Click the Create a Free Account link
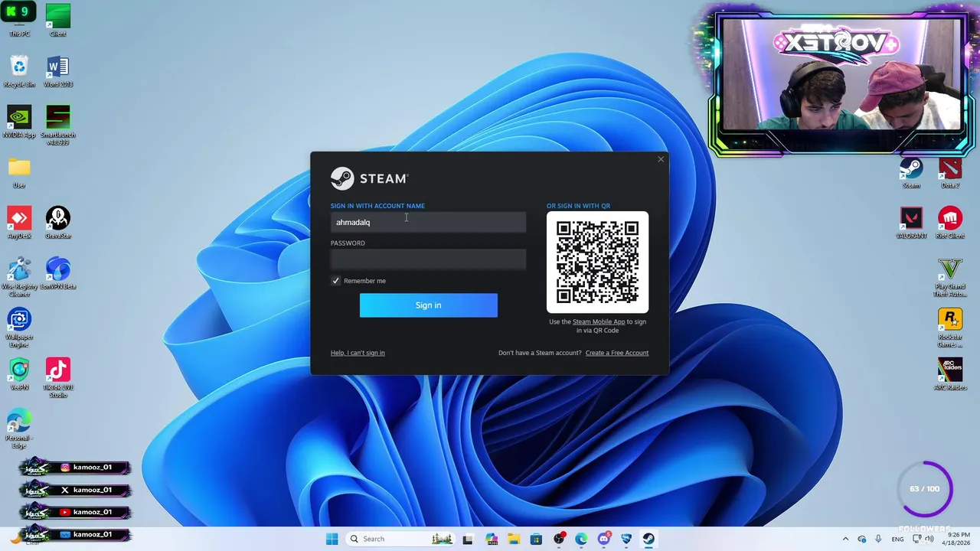 617,353
